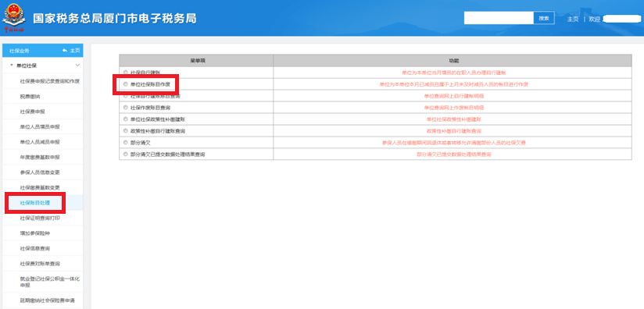Click the 欢迎 greeting in header

point(594,19)
